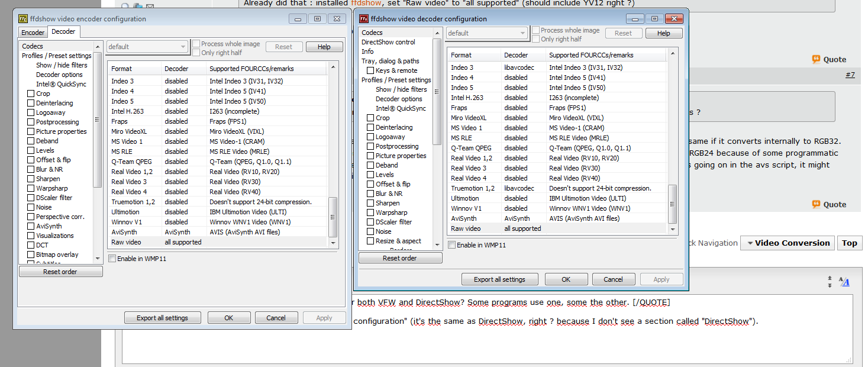The width and height of the screenshot is (868, 367).
Task: Select Fraps row in encoder codec list
Action: click(218, 121)
